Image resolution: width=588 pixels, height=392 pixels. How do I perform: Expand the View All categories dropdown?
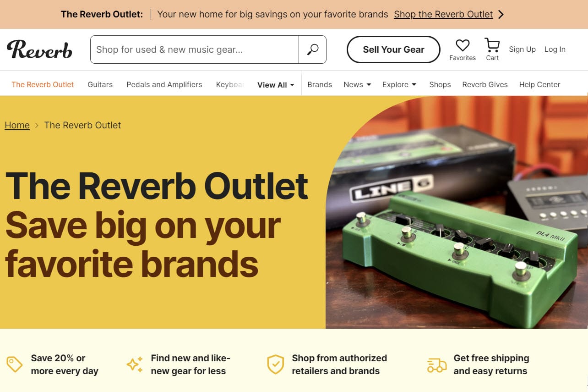tap(276, 85)
